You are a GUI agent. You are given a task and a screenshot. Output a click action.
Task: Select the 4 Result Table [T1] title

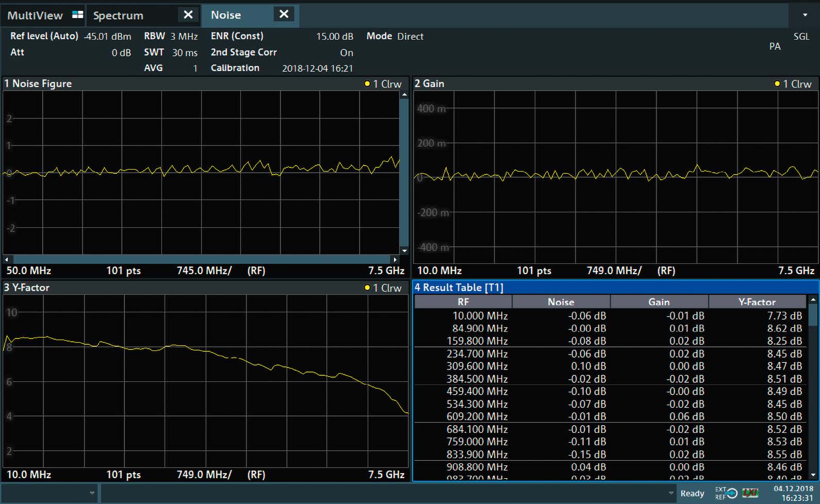tap(459, 288)
